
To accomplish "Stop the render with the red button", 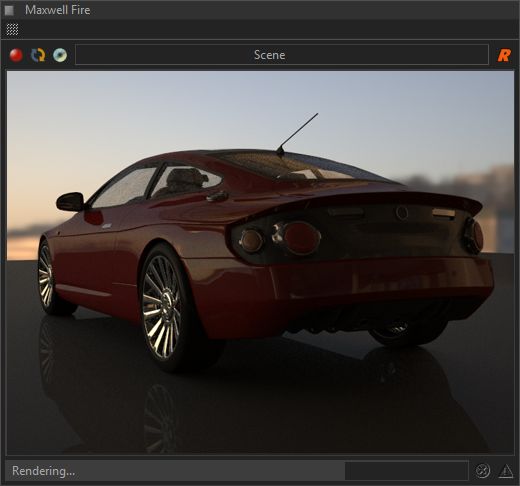I will [x=16, y=55].
